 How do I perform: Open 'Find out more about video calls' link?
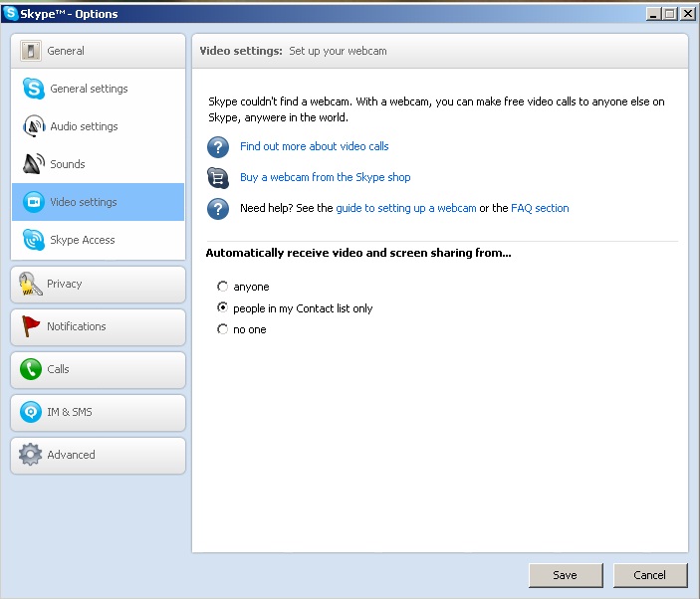(315, 146)
